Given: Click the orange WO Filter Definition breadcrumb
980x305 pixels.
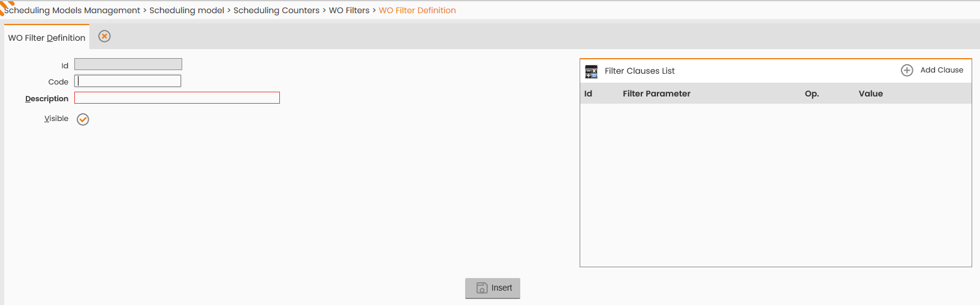Looking at the screenshot, I should click(417, 10).
